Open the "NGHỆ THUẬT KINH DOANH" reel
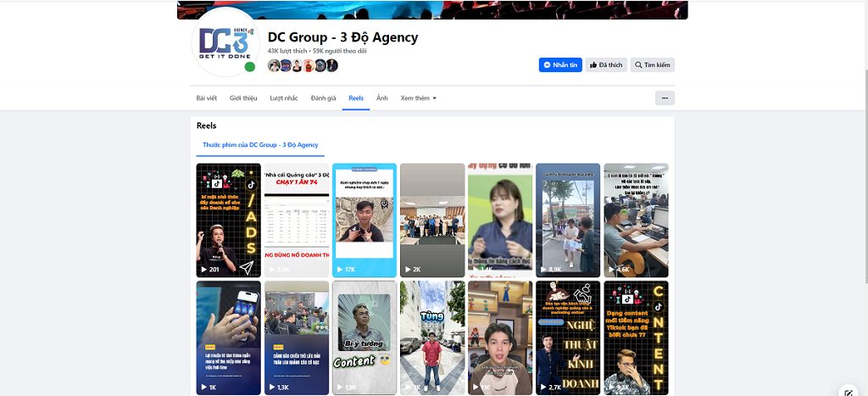Screen dimensions: 868x396 pos(568,337)
